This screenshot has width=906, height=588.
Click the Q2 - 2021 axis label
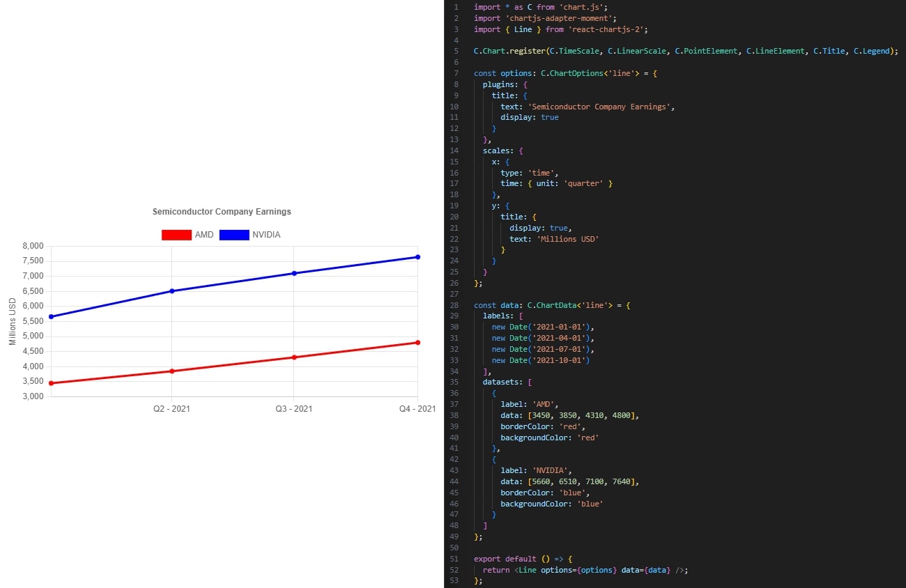click(171, 409)
